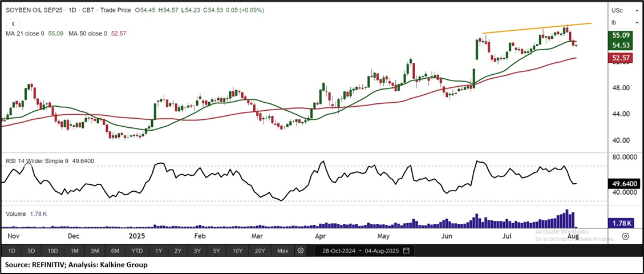Select the Max time range
This screenshot has width=644, height=274.
[x=283, y=251]
